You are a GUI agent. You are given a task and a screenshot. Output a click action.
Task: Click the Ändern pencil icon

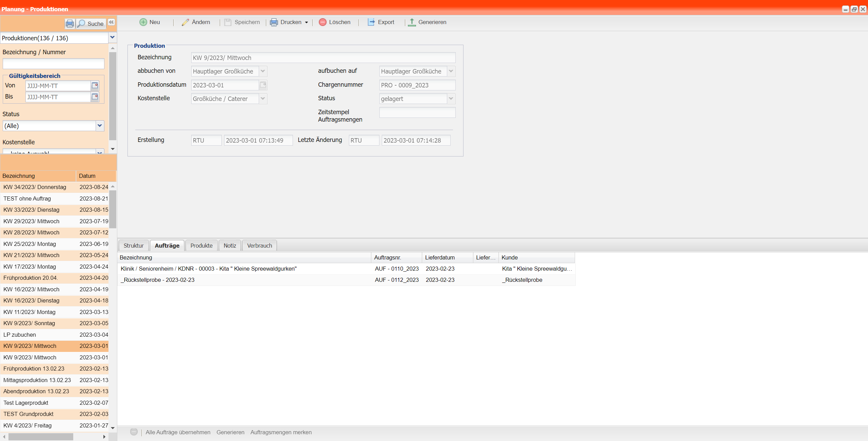(185, 22)
